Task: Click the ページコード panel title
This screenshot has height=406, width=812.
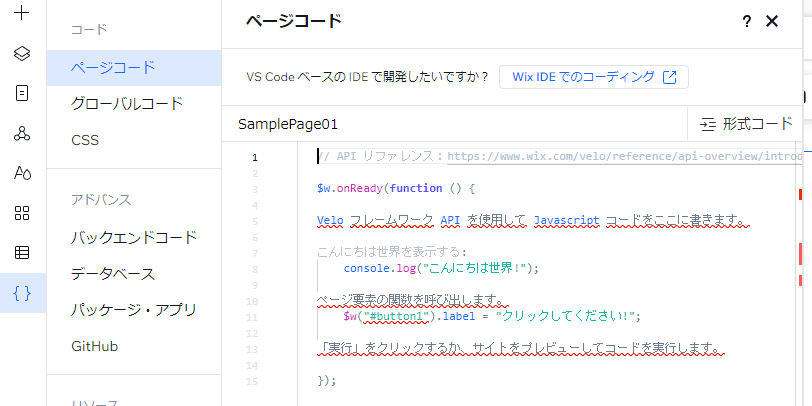Action: click(x=293, y=22)
